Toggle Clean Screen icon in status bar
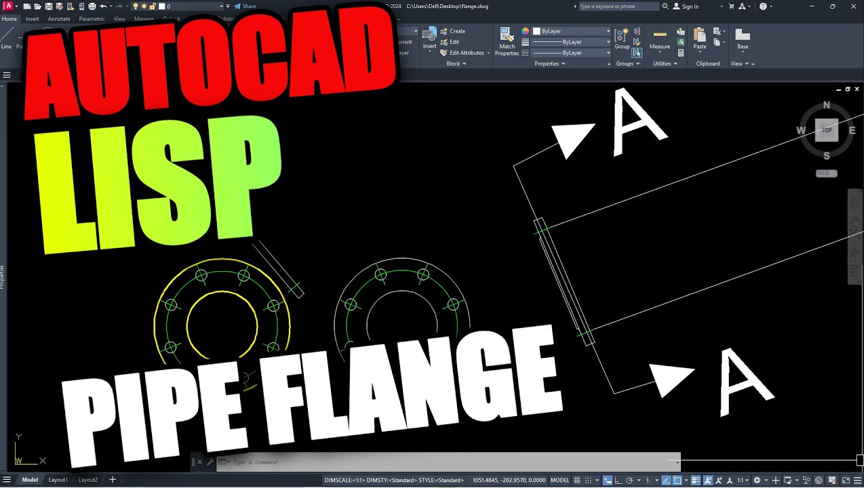Image resolution: width=868 pixels, height=488 pixels. 846,480
